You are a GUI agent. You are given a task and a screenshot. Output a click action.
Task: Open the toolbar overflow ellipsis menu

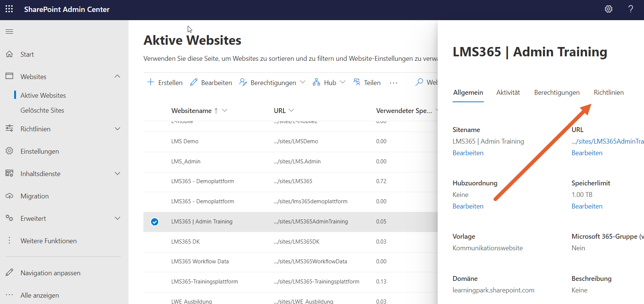393,83
